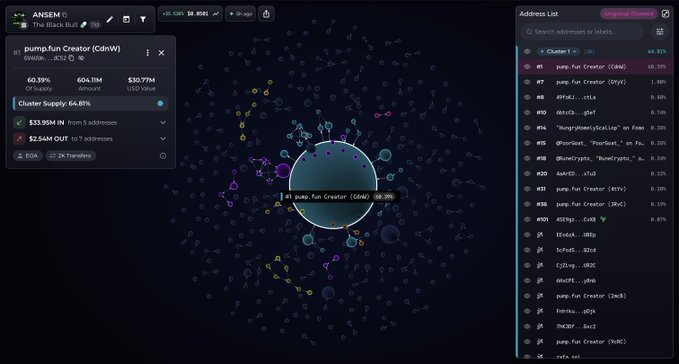Select #36 pump.fun Creator (3RvC) row

(x=595, y=204)
